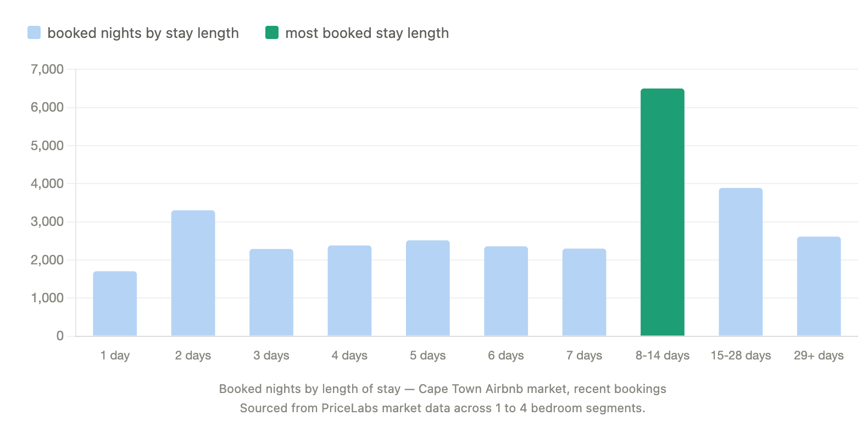Image resolution: width=868 pixels, height=432 pixels.
Task: Click the '15-28 days' axis label
Action: click(741, 356)
